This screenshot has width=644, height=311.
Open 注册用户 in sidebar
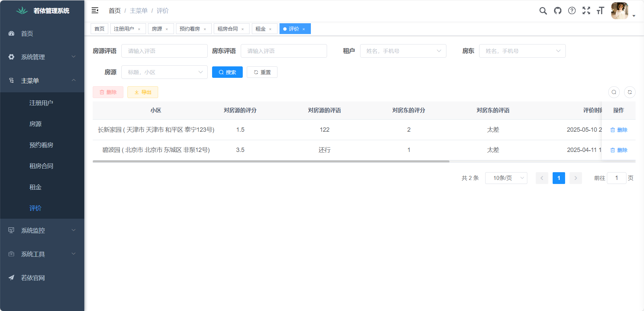click(42, 103)
